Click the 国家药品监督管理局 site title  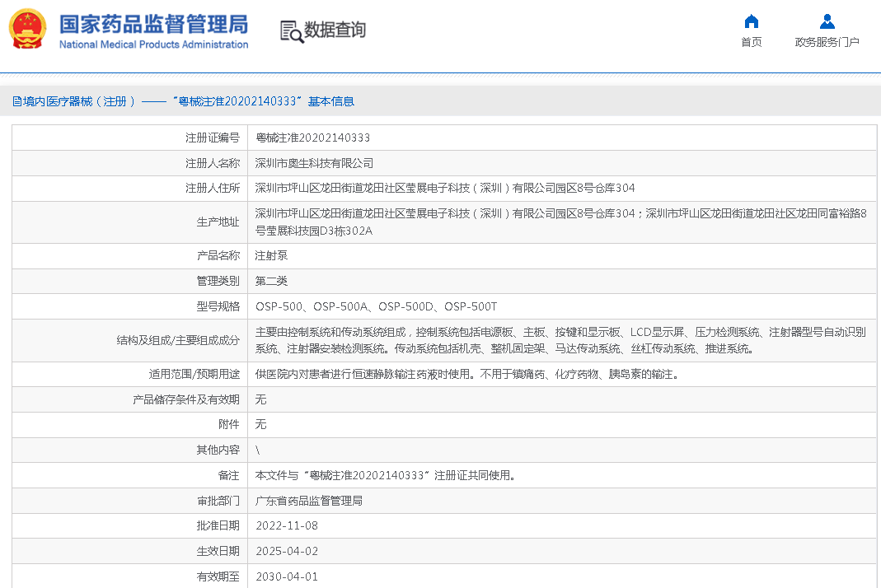tap(153, 25)
